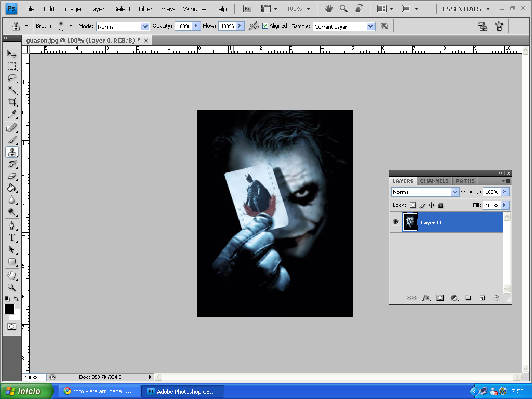Screen dimensions: 532x399
Task: Click the foreground color swatch
Action: click(x=9, y=309)
